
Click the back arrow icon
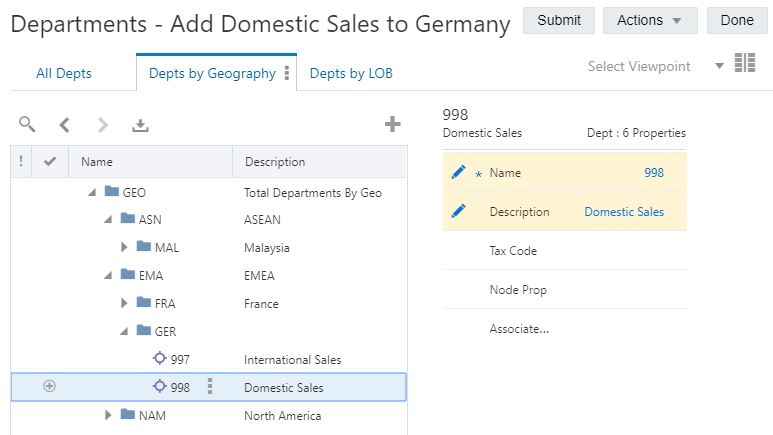pyautogui.click(x=65, y=125)
